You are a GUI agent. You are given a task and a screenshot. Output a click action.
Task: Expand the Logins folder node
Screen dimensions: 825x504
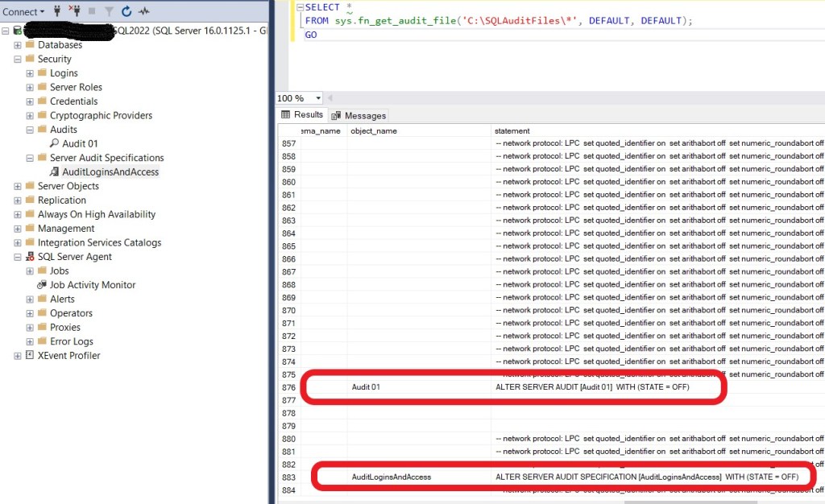pyautogui.click(x=30, y=73)
